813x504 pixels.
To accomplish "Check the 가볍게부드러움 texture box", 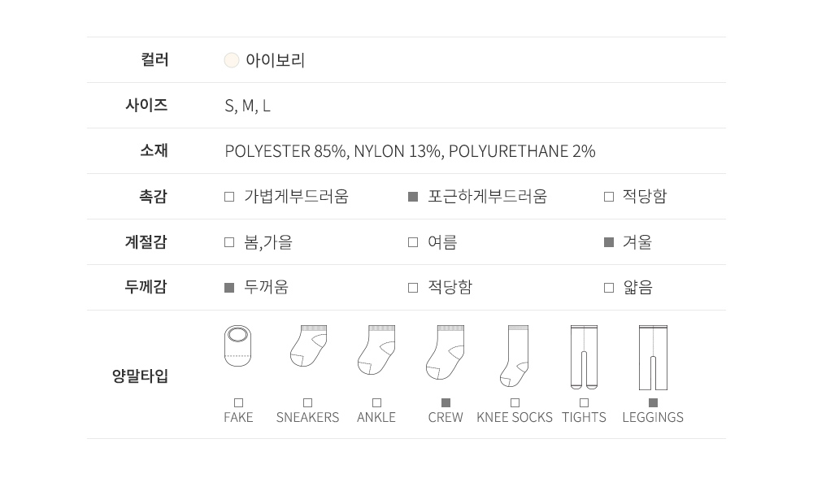I will click(x=229, y=197).
